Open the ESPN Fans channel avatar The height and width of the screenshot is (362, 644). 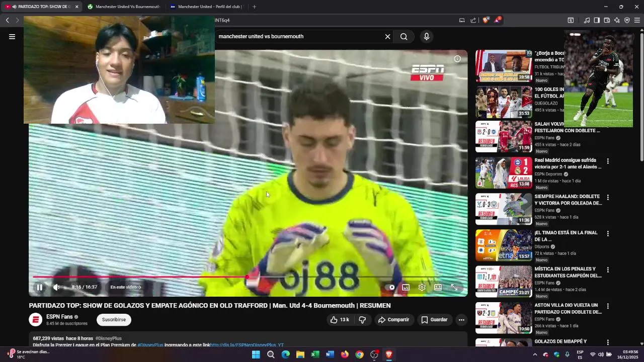coord(35,320)
